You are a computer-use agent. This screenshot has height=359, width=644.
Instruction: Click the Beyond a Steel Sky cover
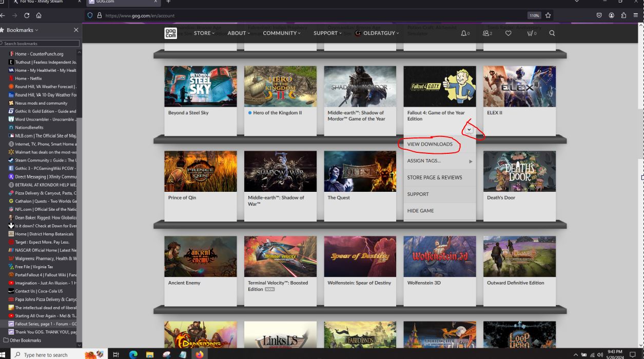pyautogui.click(x=201, y=86)
